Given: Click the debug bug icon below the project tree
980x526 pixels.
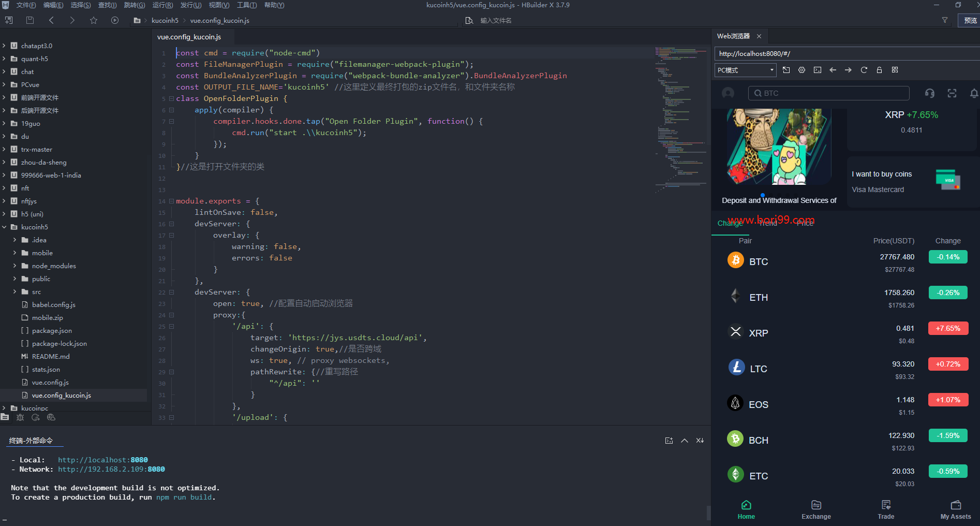Looking at the screenshot, I should point(20,417).
